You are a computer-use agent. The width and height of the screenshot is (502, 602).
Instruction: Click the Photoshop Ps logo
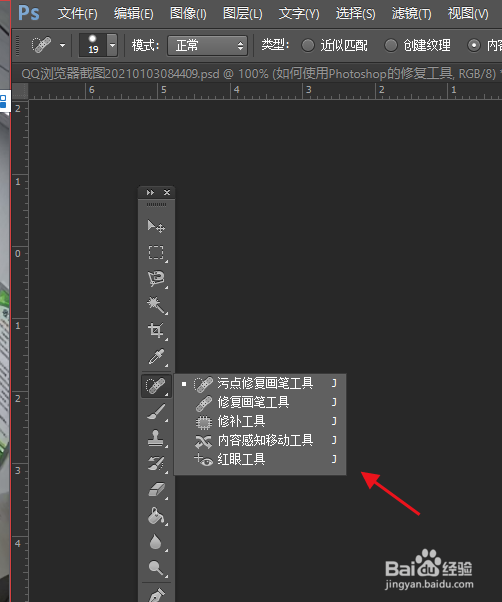[29, 13]
